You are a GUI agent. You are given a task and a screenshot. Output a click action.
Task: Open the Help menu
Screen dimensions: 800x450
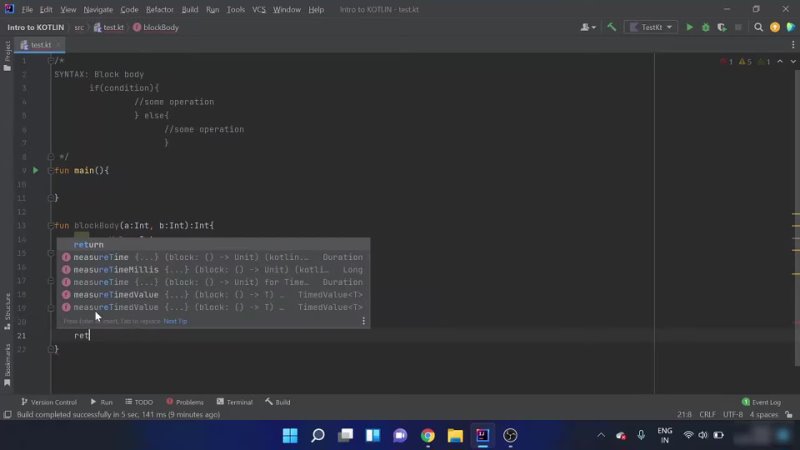[x=316, y=10]
